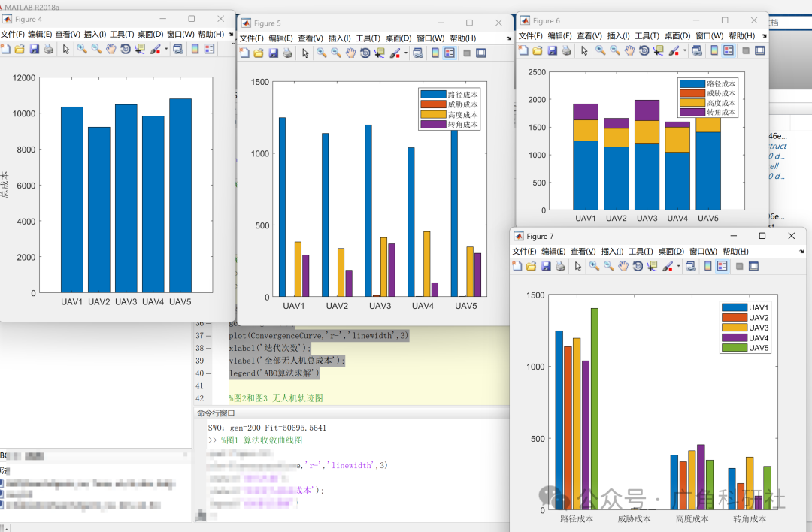This screenshot has width=812, height=532.
Task: Expand the Brush dropdown arrow in Figure 7
Action: coord(678,266)
